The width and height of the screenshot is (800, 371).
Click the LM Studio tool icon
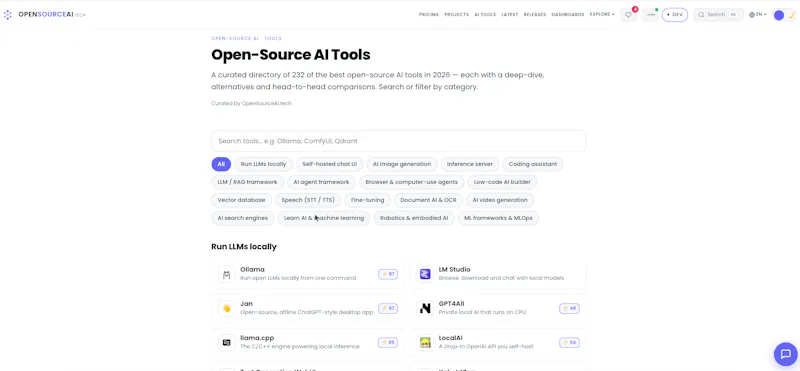425,275
